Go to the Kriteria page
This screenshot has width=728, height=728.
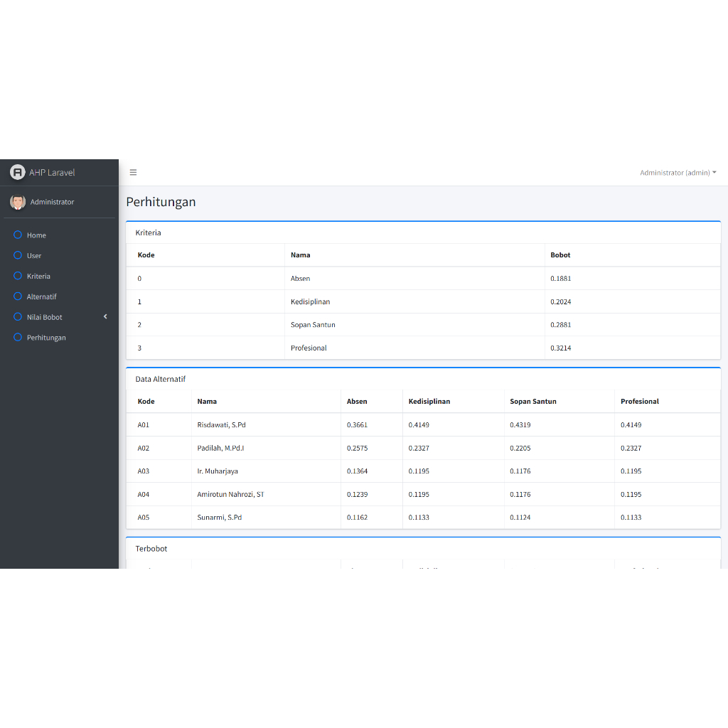pos(39,277)
